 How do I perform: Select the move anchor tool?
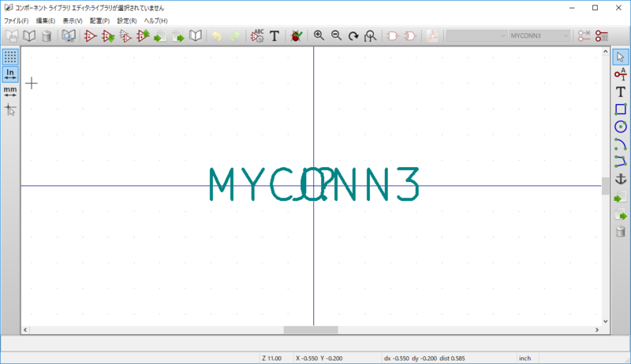(x=621, y=179)
